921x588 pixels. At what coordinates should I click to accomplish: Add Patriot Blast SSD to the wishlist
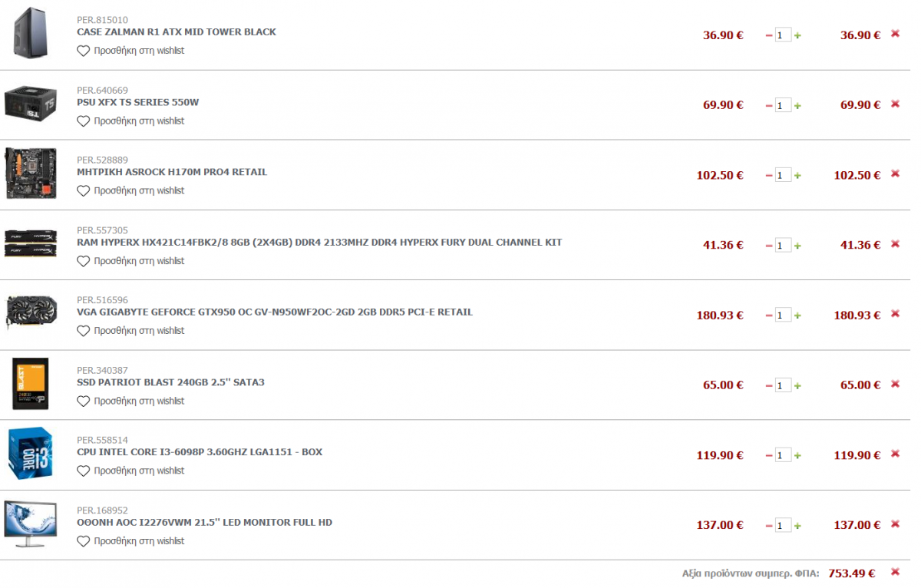(131, 401)
